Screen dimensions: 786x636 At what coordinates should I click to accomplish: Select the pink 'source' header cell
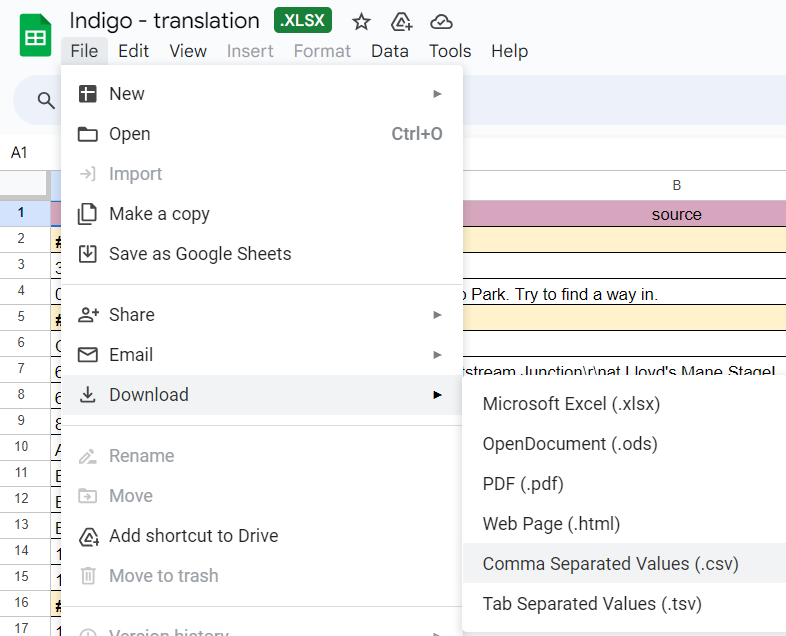coord(676,214)
